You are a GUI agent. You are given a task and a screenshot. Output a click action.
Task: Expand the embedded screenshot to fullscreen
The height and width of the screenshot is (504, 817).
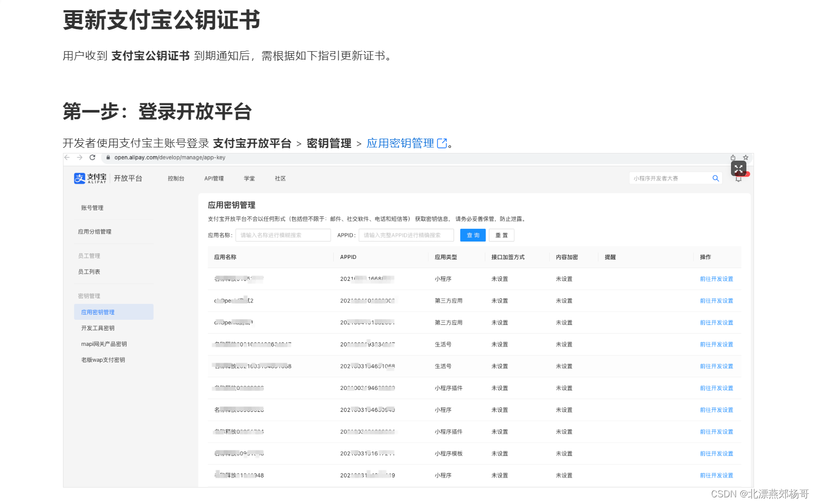(738, 168)
